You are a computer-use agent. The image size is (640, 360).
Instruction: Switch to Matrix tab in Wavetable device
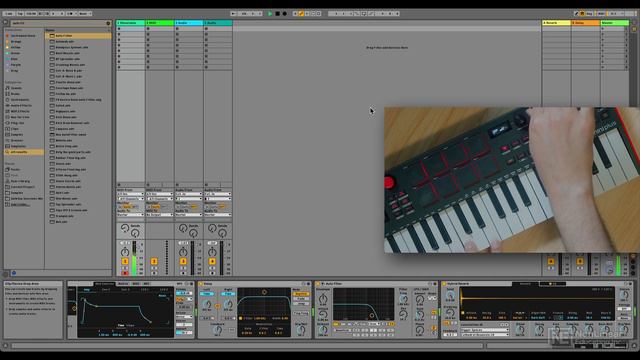123,284
